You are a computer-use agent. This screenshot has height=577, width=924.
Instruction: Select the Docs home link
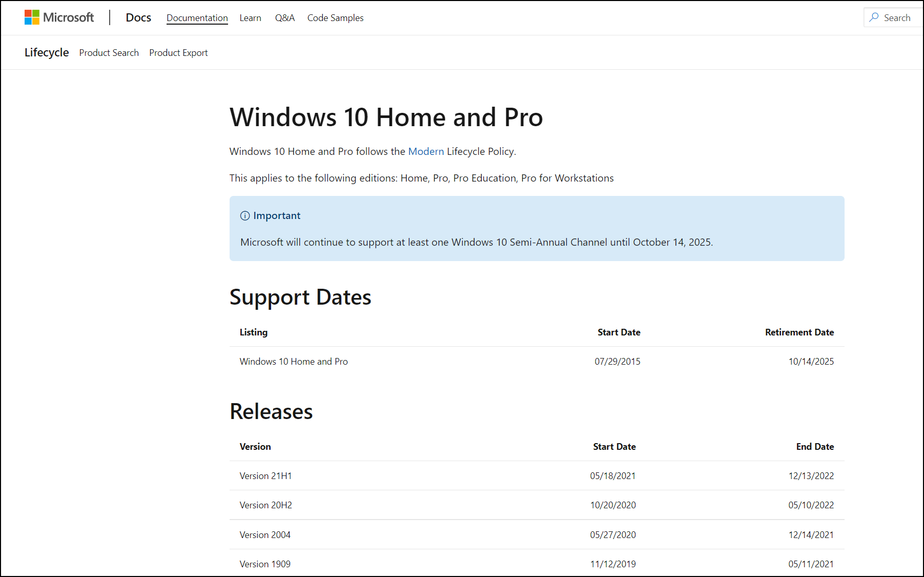click(x=138, y=17)
